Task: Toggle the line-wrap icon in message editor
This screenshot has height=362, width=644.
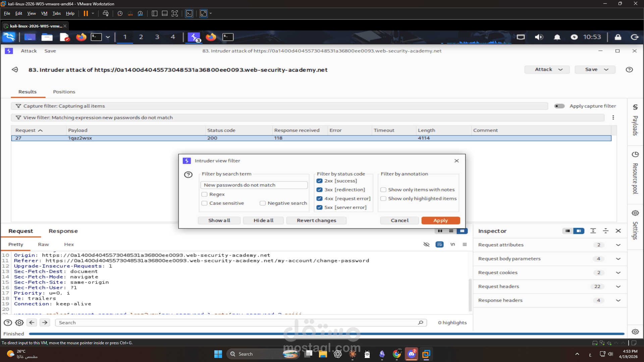Action: click(439, 244)
